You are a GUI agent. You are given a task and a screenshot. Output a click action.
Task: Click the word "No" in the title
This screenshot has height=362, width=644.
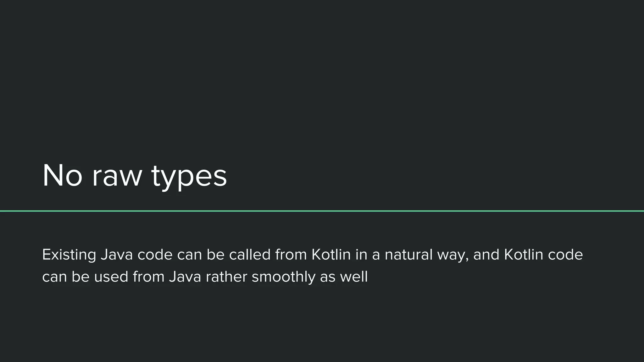pos(62,176)
